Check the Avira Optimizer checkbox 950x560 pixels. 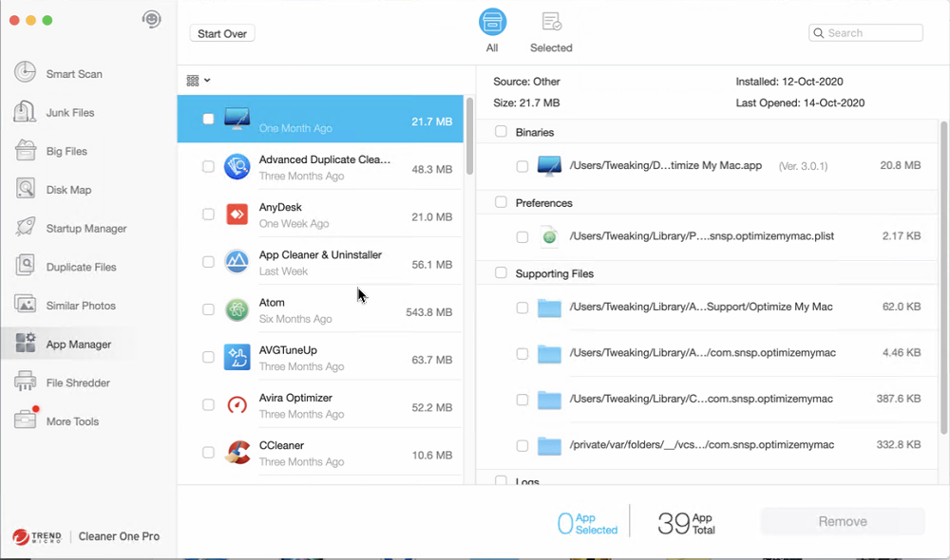point(208,405)
